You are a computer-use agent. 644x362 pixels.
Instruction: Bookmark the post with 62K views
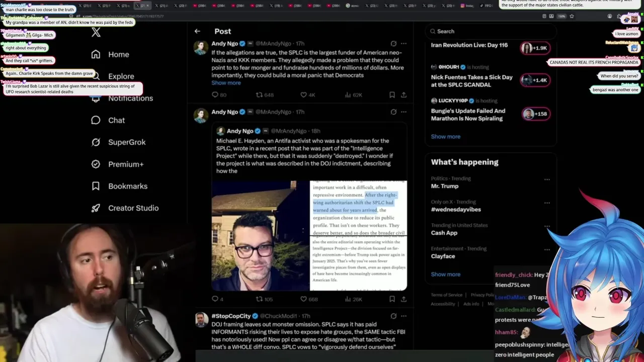pyautogui.click(x=392, y=95)
